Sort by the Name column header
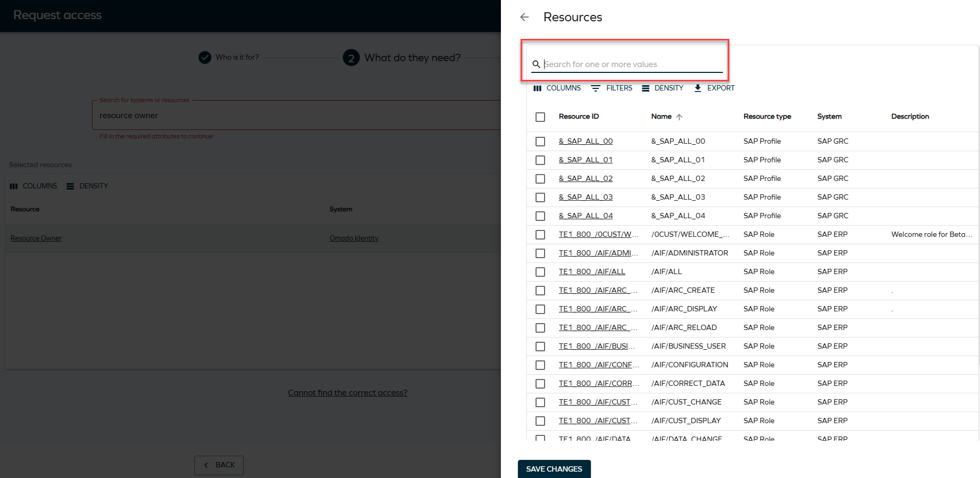The image size is (980, 478). [x=661, y=117]
